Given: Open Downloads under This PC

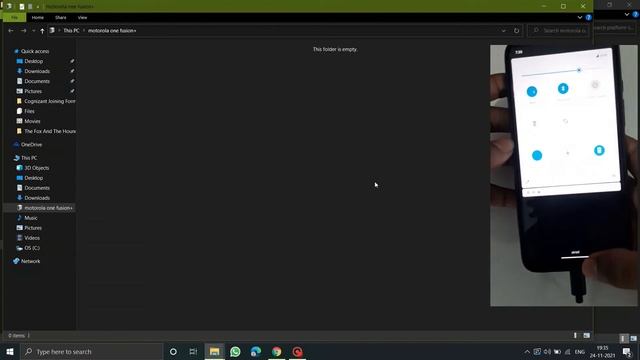Looking at the screenshot, I should tap(37, 198).
